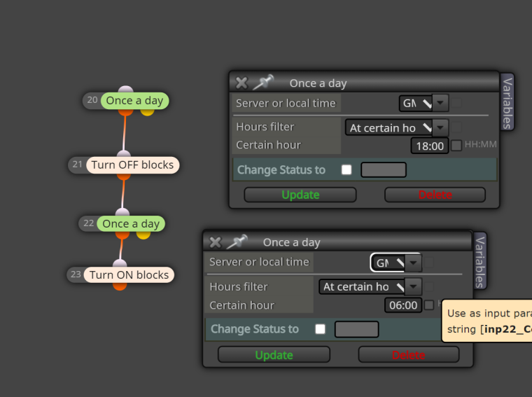Enable Change Status to checkbox in lower panel
This screenshot has height=397, width=532.
(320, 329)
